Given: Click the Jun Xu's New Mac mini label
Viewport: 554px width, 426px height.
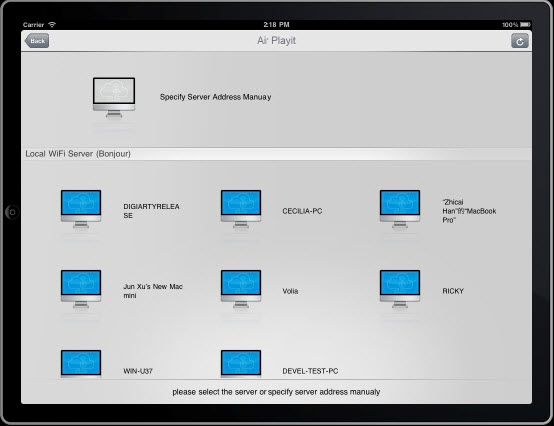Looking at the screenshot, I should click(x=153, y=291).
